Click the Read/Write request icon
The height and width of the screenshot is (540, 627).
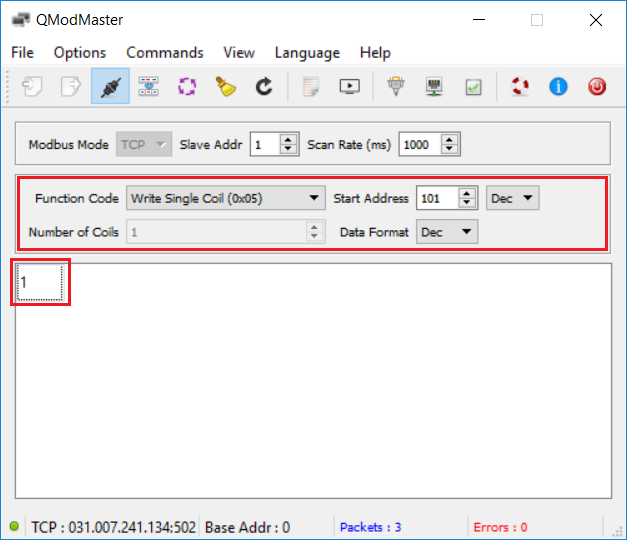tap(148, 86)
